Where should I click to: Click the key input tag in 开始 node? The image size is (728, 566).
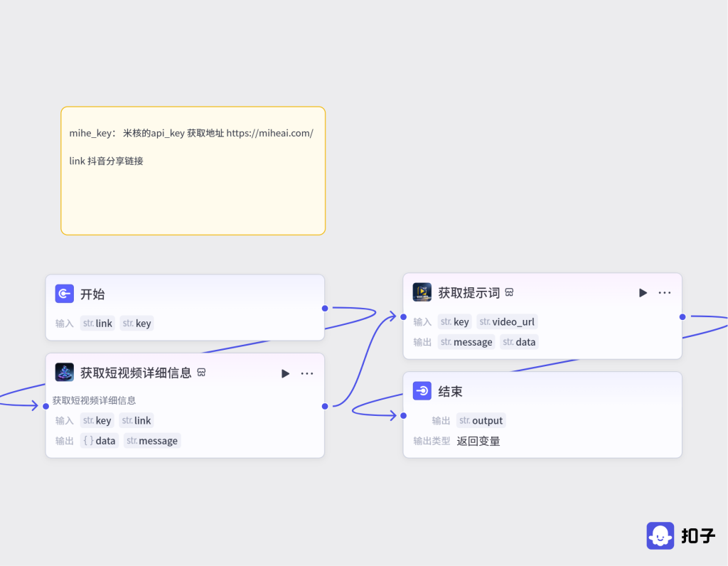click(136, 323)
